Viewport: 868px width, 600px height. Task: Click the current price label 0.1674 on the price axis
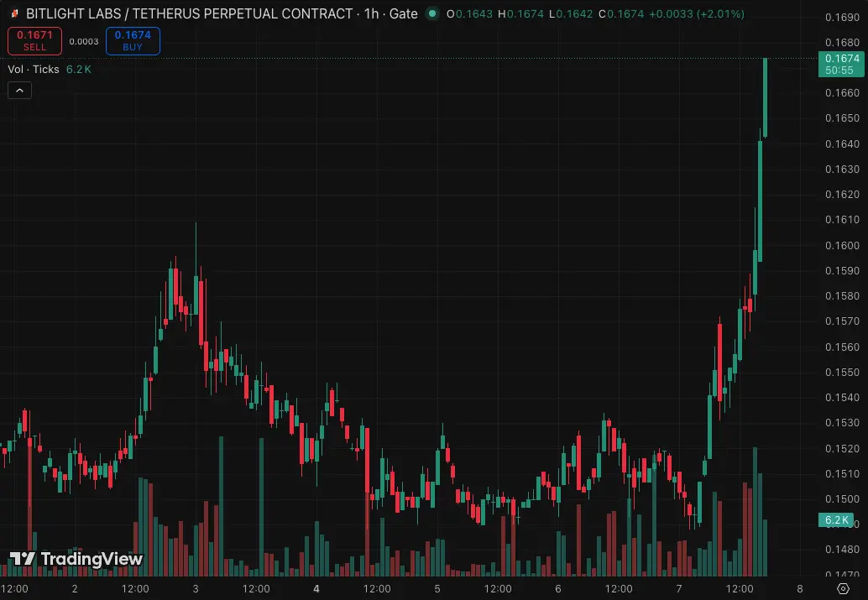point(841,65)
